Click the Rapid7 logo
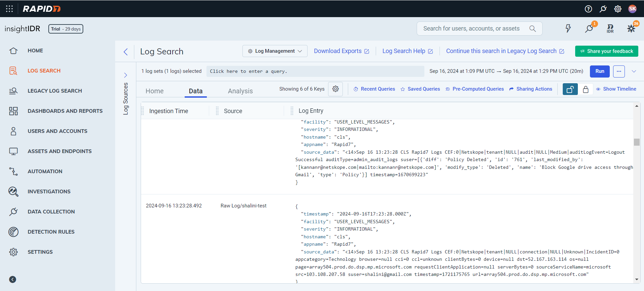Viewport: 644px width, 291px height. pos(42,9)
